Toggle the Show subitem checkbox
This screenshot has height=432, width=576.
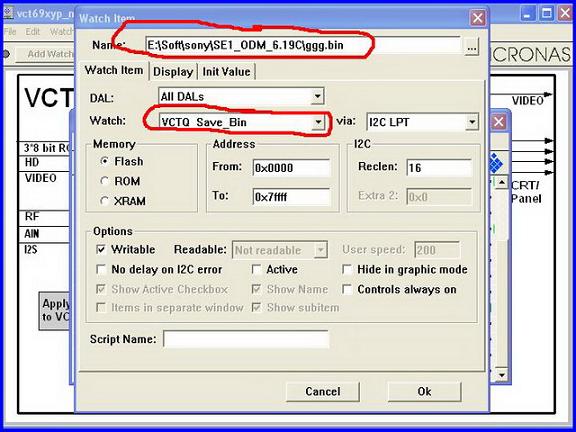coord(256,307)
